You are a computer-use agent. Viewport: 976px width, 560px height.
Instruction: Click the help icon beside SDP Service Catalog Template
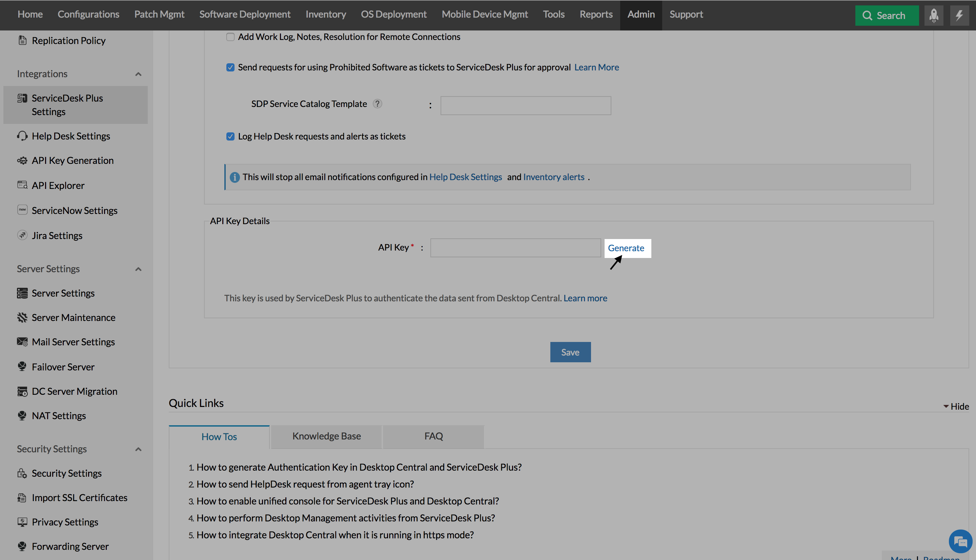377,104
